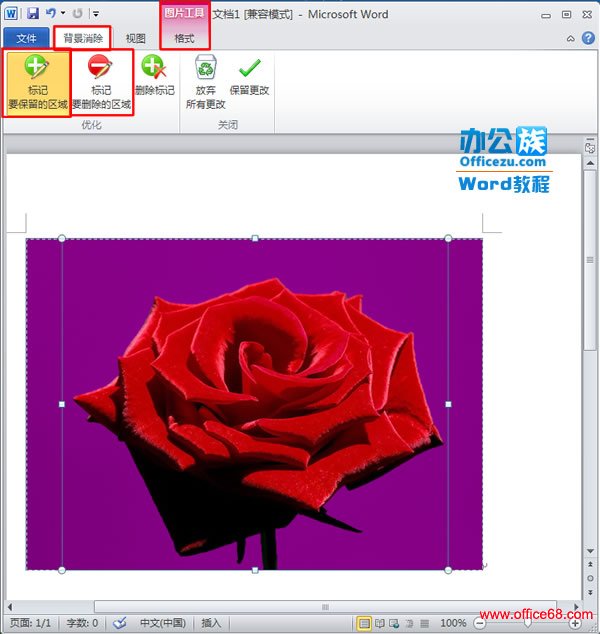Click vertical scrollbar down arrow
The width and height of the screenshot is (600, 634).
pyautogui.click(x=590, y=552)
